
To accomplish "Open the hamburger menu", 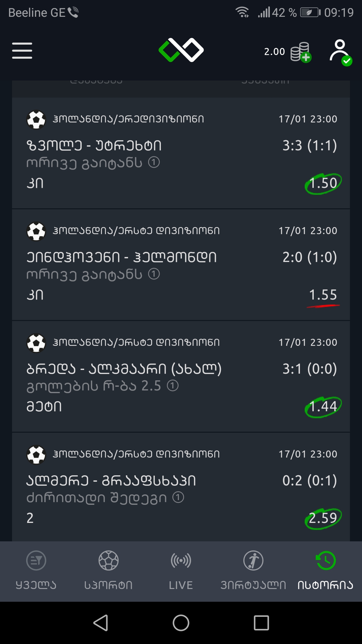I will (x=22, y=51).
